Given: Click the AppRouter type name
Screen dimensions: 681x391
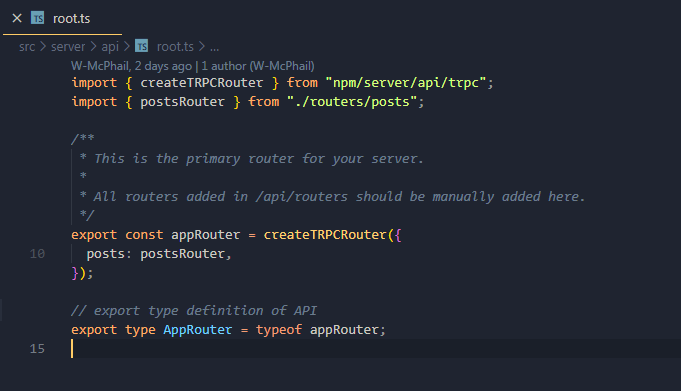Looking at the screenshot, I should (x=198, y=330).
